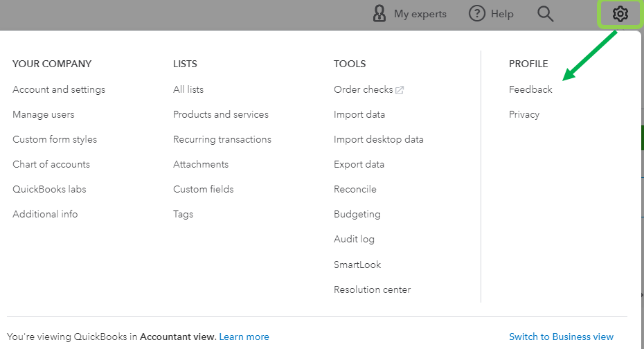644x349 pixels.
Task: Click the Learn more link
Action: pos(244,337)
